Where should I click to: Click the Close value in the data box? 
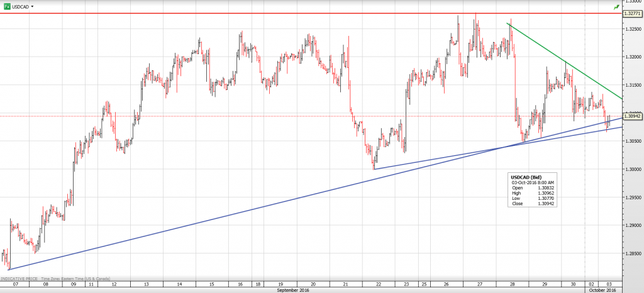coord(543,204)
